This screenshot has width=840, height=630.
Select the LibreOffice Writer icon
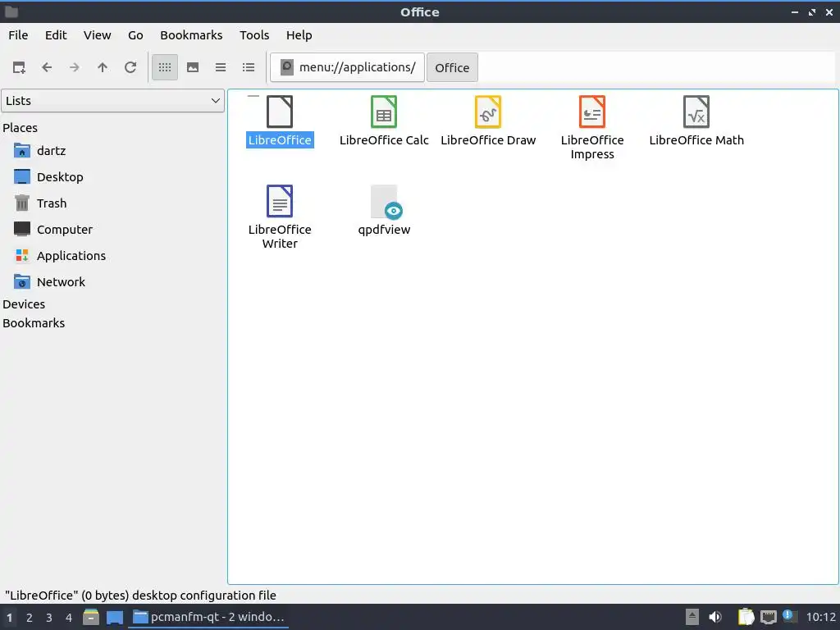[x=280, y=201]
